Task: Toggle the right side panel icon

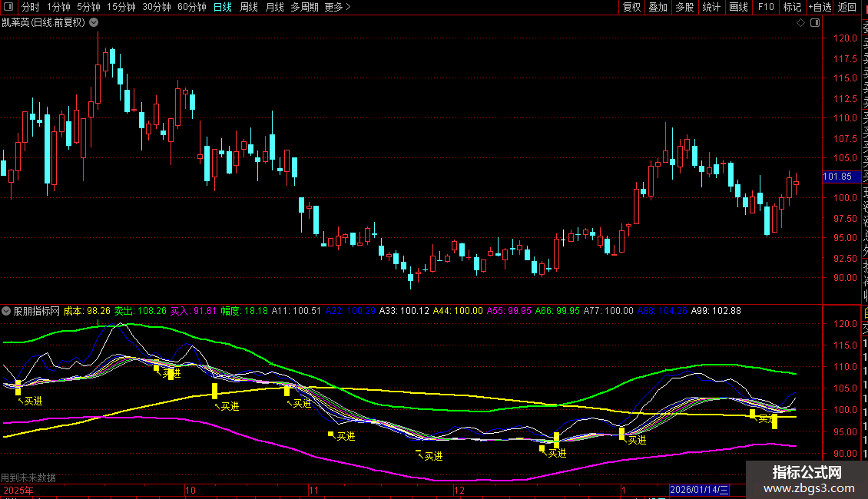Action: (x=813, y=23)
